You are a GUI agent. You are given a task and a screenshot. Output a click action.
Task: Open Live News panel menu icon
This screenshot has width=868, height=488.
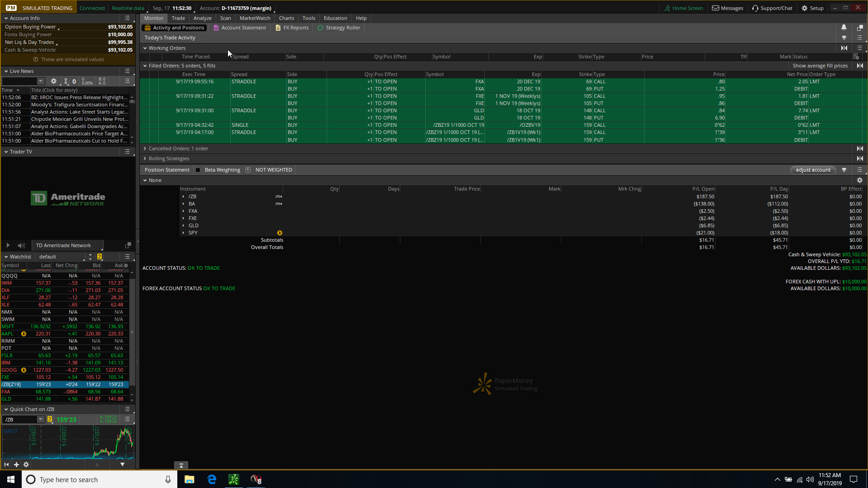(x=127, y=71)
